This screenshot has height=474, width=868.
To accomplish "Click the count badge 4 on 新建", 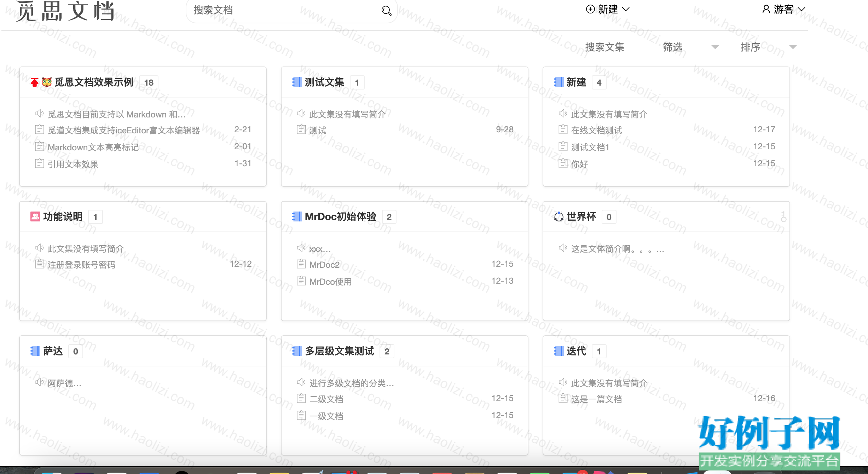I will click(599, 82).
